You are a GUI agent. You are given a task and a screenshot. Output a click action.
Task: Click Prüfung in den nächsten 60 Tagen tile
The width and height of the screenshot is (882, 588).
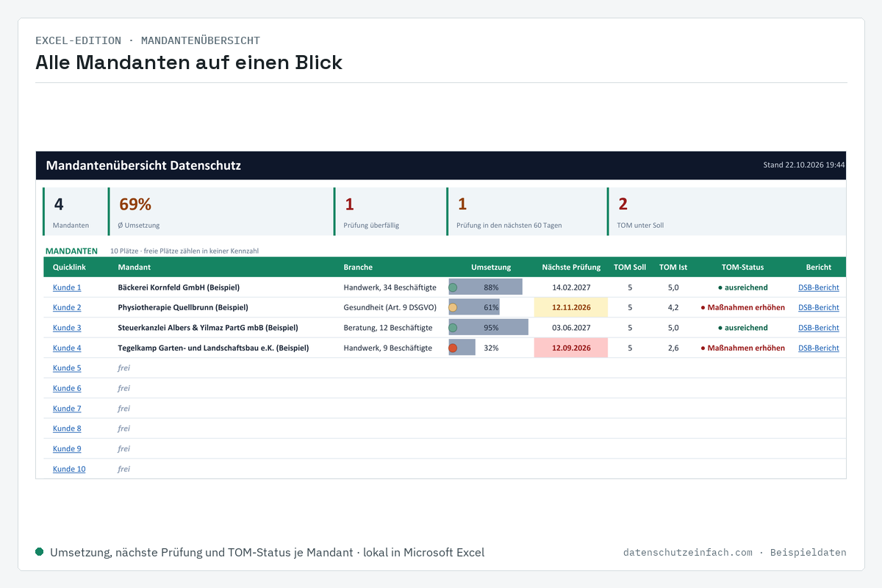(x=526, y=212)
